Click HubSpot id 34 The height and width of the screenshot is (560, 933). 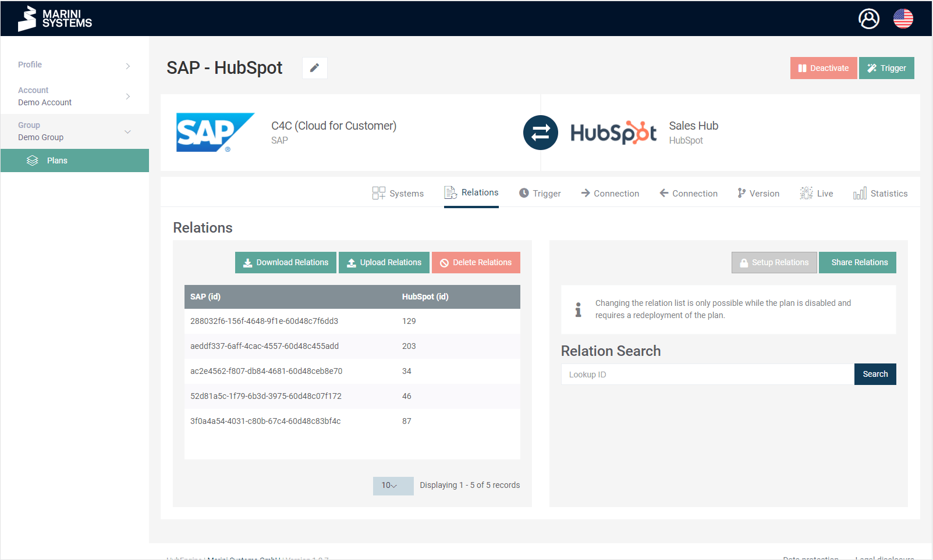pyautogui.click(x=407, y=371)
